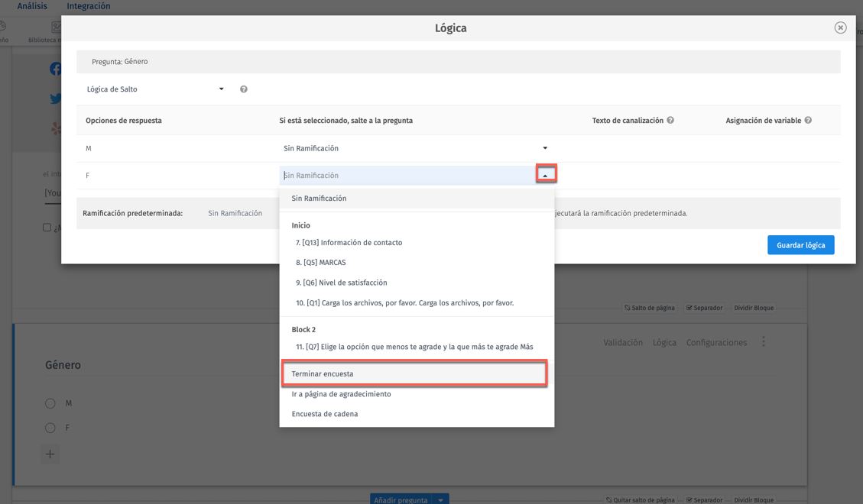Share the survey via the Twitter icon
Image resolution: width=863 pixels, height=504 pixels.
pyautogui.click(x=55, y=99)
